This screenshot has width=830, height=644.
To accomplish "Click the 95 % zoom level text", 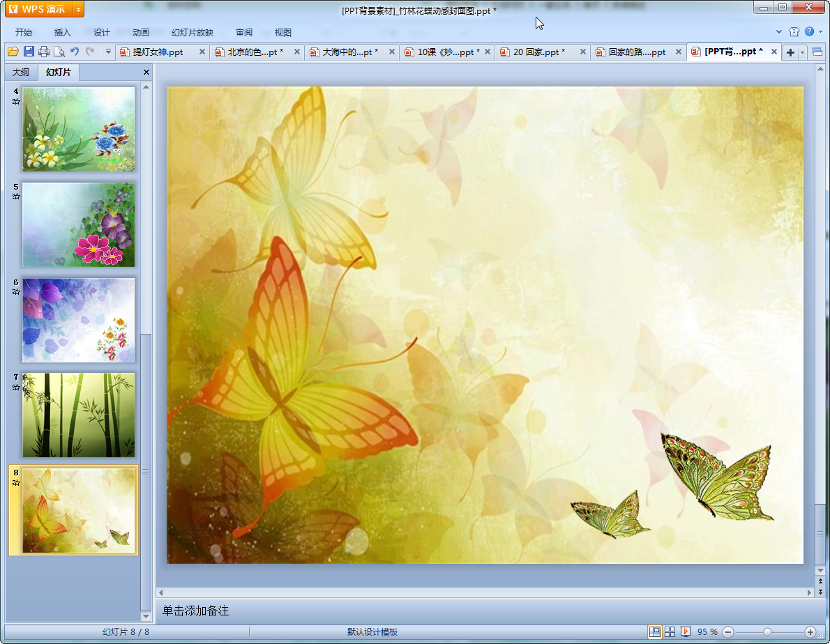I will (x=707, y=632).
